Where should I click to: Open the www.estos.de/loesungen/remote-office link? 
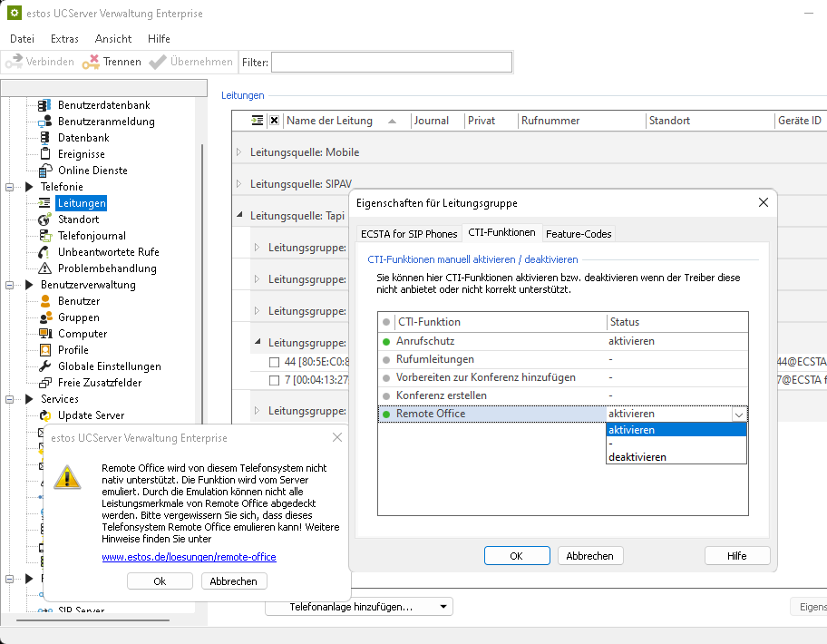pos(189,557)
